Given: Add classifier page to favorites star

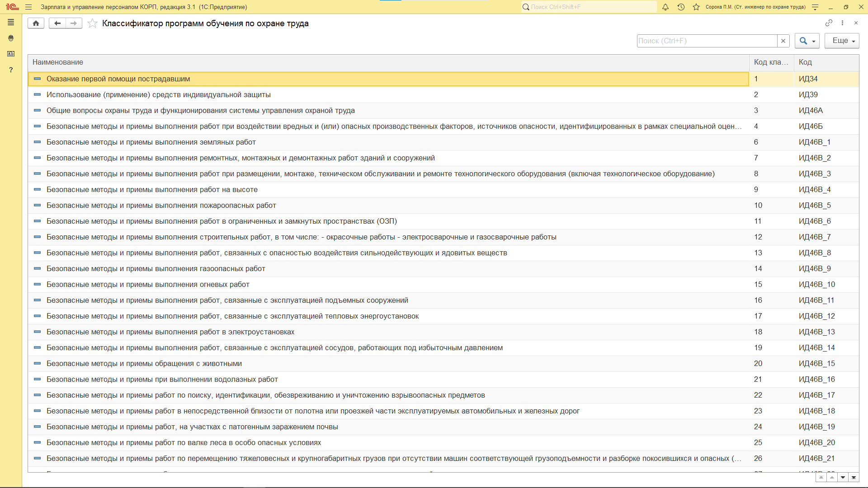Looking at the screenshot, I should (92, 23).
